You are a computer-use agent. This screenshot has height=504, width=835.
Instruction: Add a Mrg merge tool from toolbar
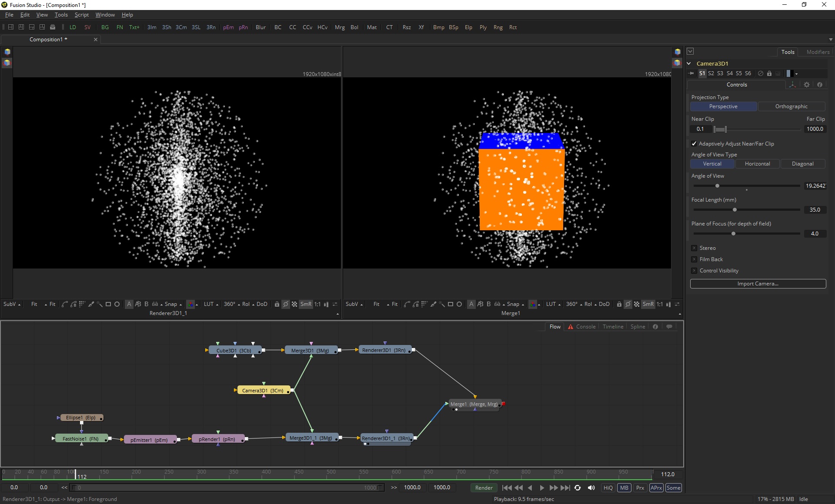340,27
